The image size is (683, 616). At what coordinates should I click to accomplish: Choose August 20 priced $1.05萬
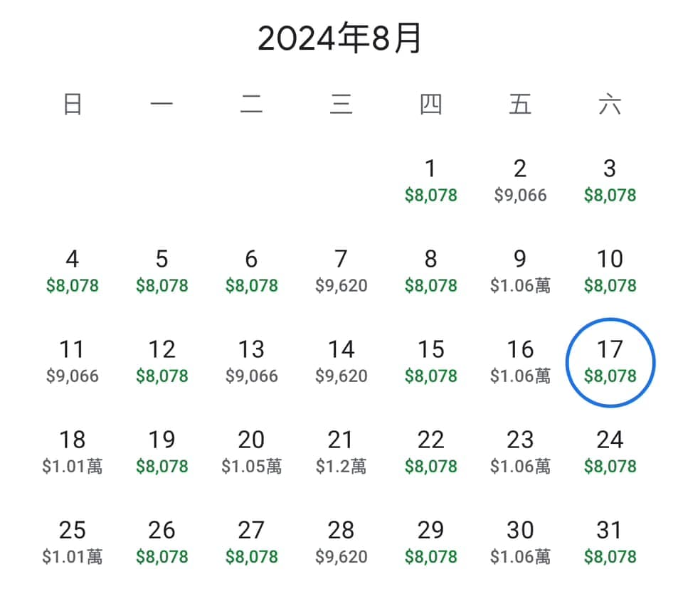[251, 452]
